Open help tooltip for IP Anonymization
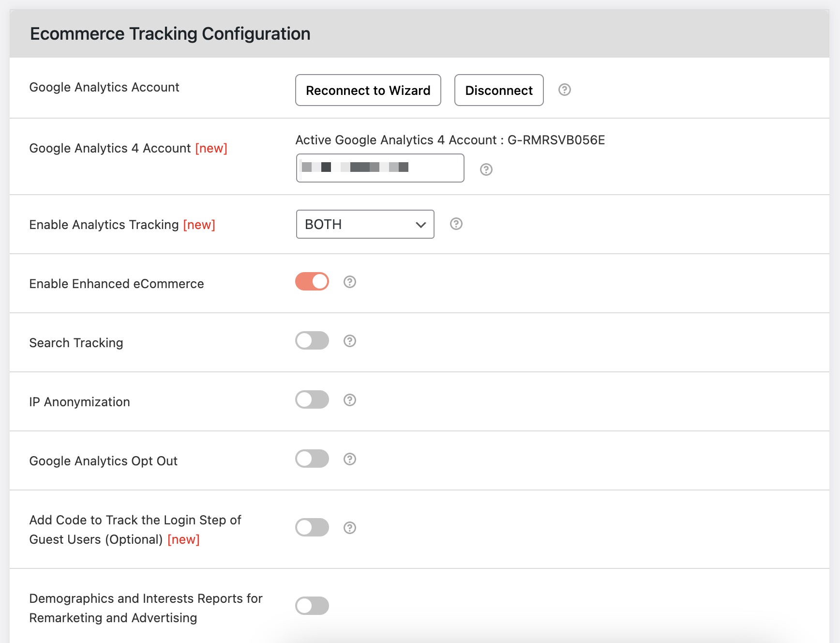Viewport: 840px width, 643px height. click(x=349, y=400)
